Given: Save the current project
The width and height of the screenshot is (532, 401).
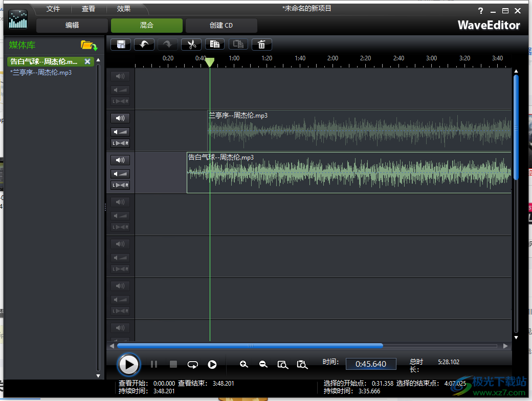Looking at the screenshot, I should tap(120, 44).
